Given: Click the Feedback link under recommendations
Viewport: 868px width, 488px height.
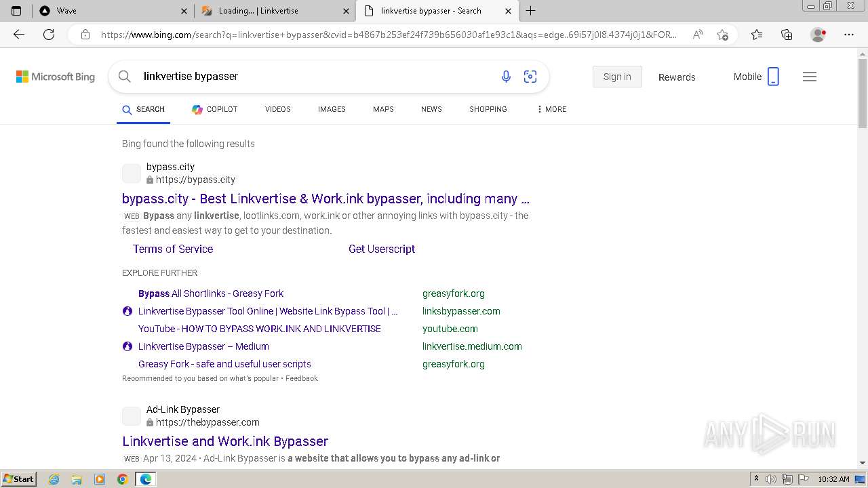Looking at the screenshot, I should (302, 378).
